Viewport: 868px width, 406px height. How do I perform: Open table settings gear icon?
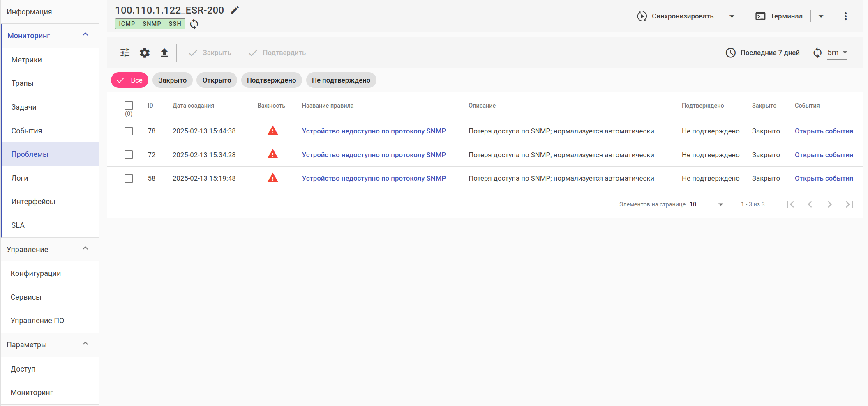point(145,53)
